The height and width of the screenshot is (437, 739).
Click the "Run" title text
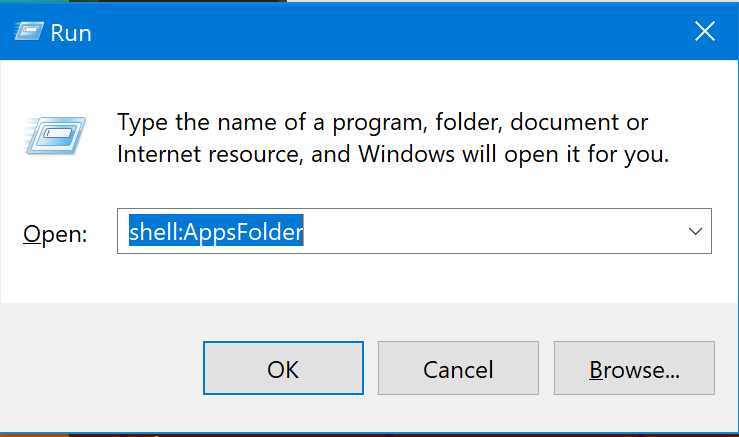[71, 33]
